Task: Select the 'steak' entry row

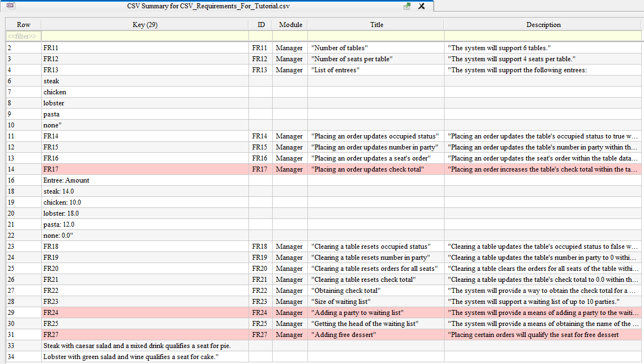Action: (x=144, y=81)
